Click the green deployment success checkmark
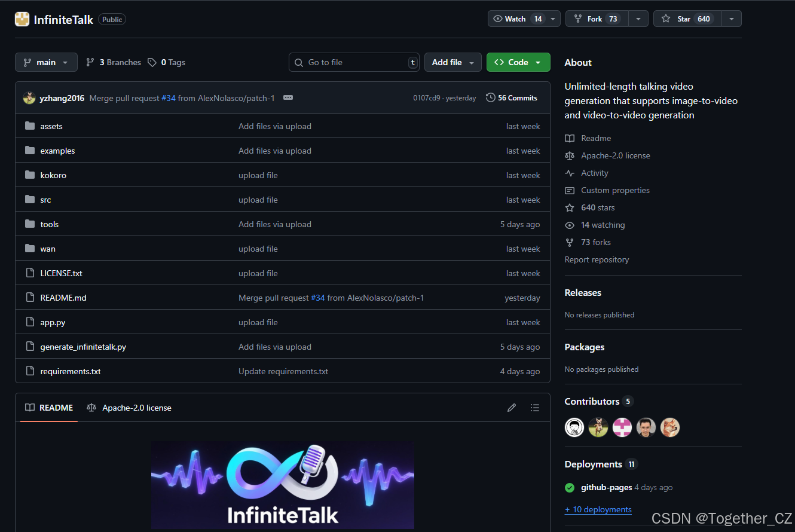 pos(570,488)
